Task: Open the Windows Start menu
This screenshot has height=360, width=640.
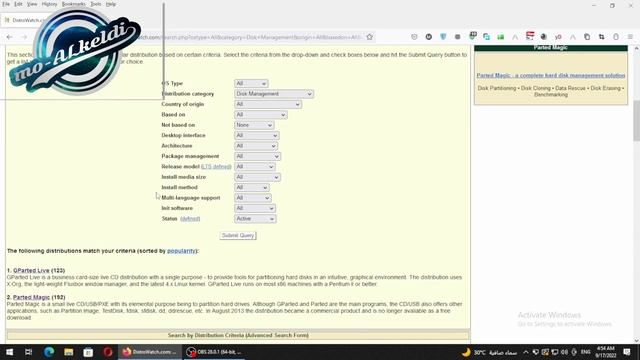Action: (9, 352)
